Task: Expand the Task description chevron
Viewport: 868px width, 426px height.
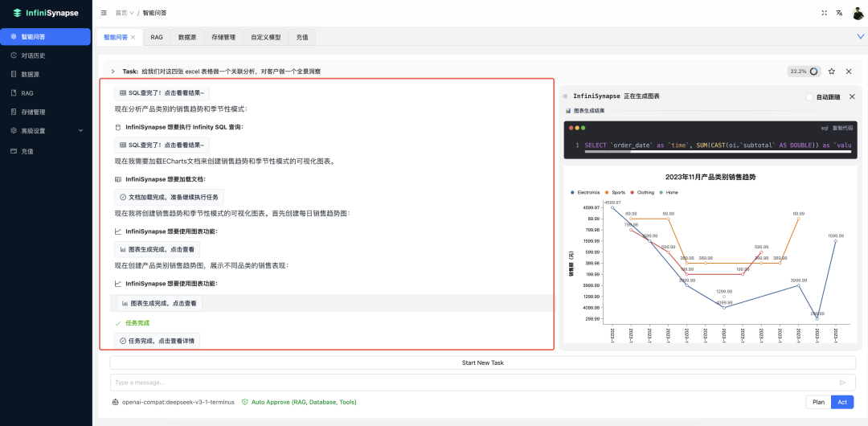Action: [113, 72]
